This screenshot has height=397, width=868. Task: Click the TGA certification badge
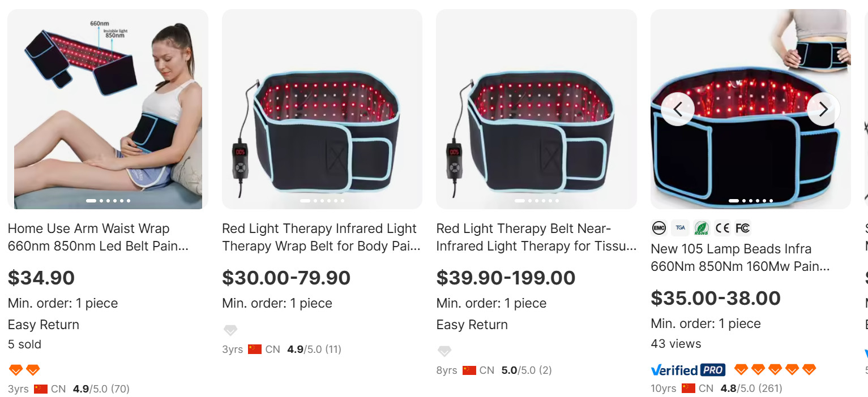tap(680, 228)
